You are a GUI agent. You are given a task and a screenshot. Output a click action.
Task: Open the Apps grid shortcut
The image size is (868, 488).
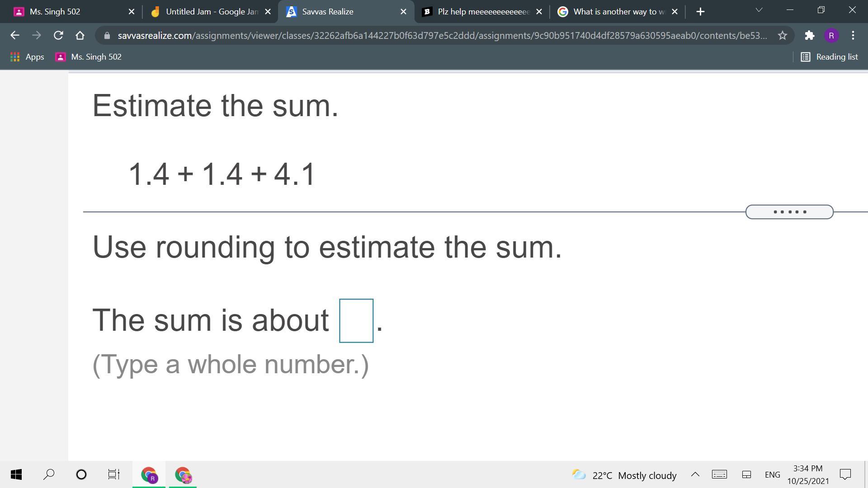coord(27,57)
